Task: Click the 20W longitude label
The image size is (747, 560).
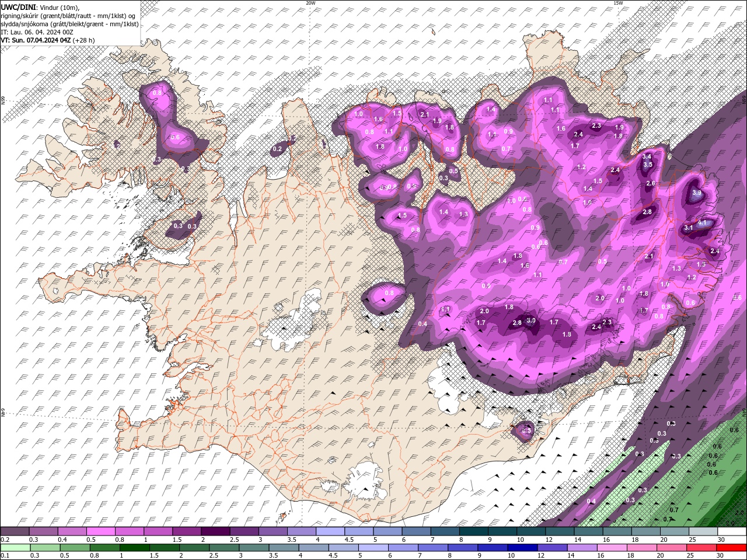Action: coord(310,2)
